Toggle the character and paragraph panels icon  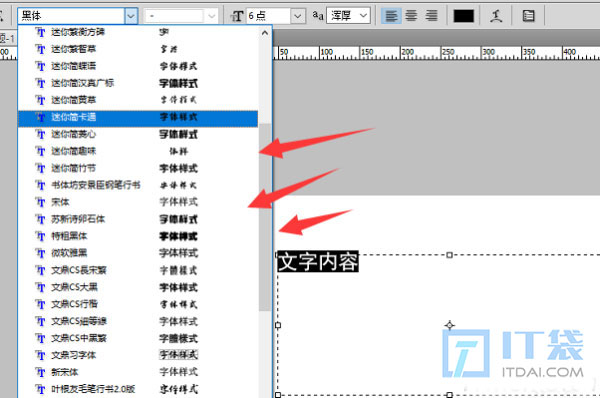(x=528, y=16)
